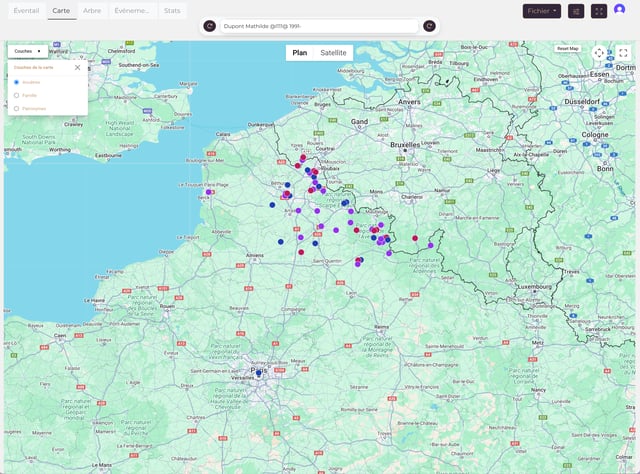Click the dark fullscreen icon in header
The image size is (640, 474).
click(x=599, y=11)
